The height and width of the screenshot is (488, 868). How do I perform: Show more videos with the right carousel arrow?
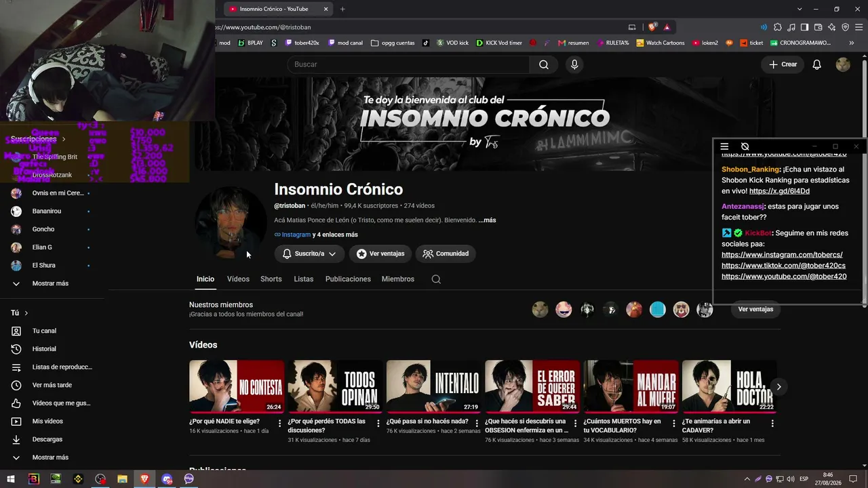click(778, 386)
